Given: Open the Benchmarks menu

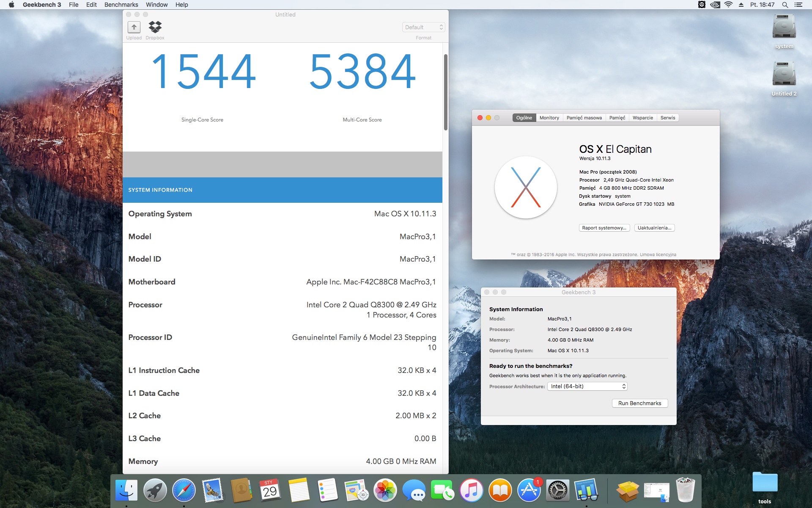Looking at the screenshot, I should (121, 5).
